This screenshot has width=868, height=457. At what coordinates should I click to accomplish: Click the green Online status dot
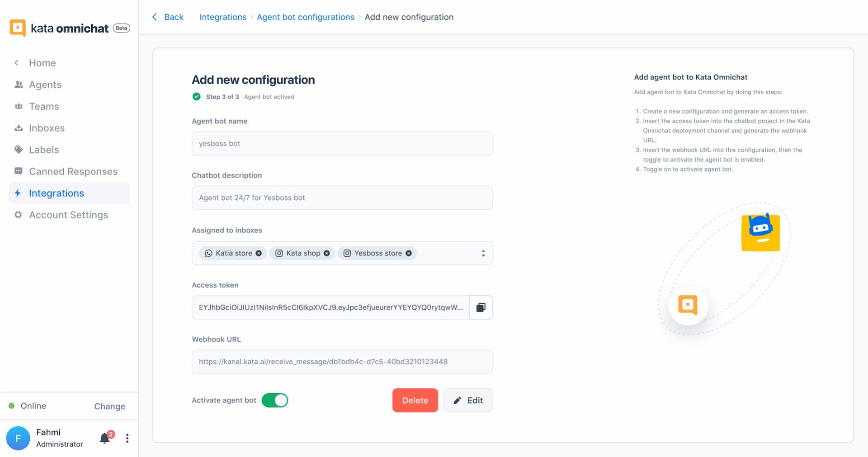pos(12,405)
